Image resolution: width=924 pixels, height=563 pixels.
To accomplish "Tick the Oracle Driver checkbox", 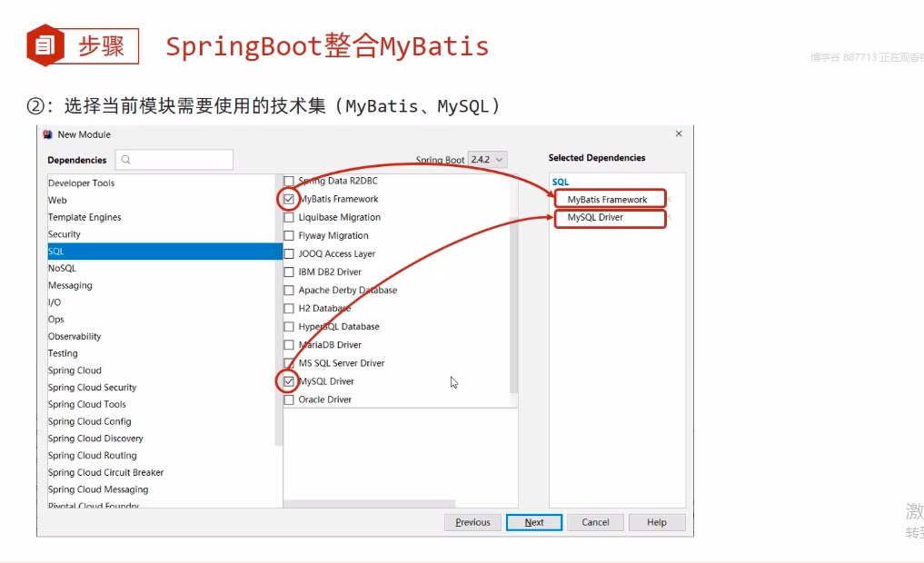I will (x=289, y=400).
